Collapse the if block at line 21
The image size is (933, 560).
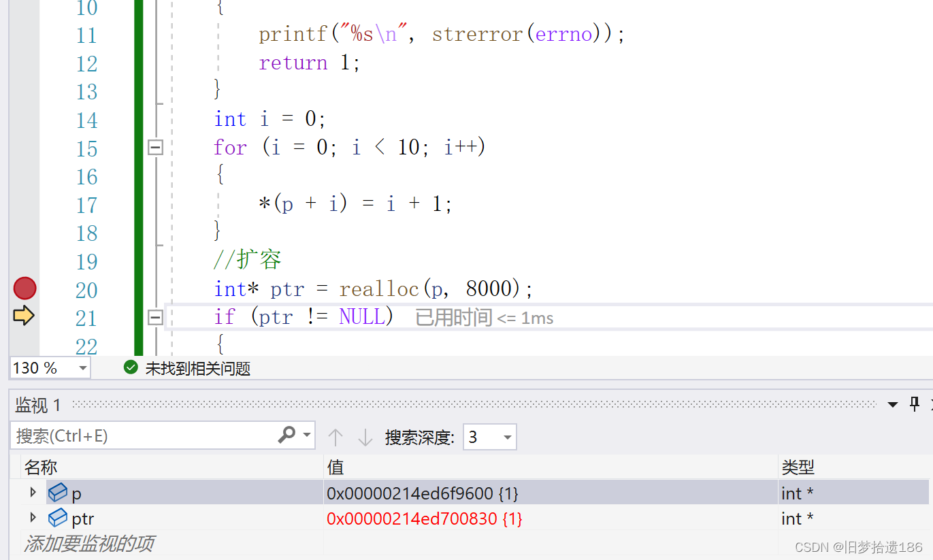coord(156,317)
